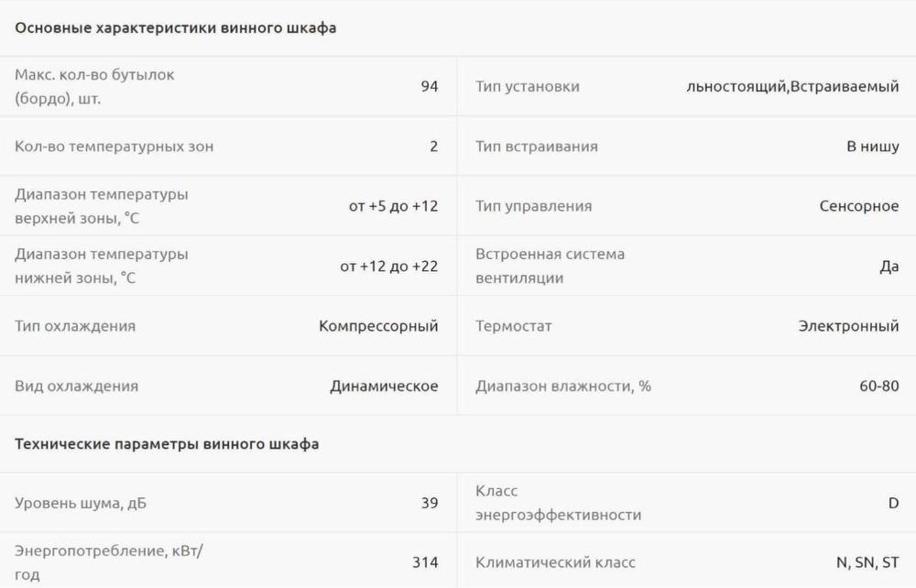Click the "Кол-во температурных зон" label
This screenshot has height=588, width=916.
(114, 147)
